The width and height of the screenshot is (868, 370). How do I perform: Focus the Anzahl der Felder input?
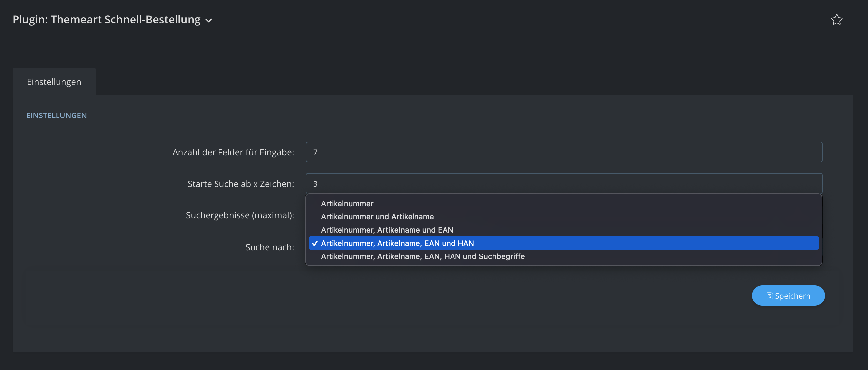[x=564, y=152]
